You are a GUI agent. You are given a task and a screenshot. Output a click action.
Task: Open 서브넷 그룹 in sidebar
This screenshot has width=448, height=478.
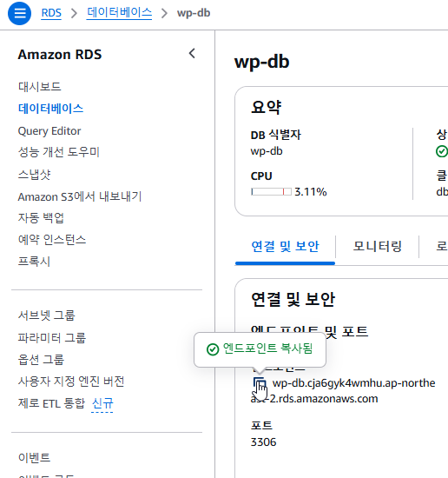click(46, 315)
